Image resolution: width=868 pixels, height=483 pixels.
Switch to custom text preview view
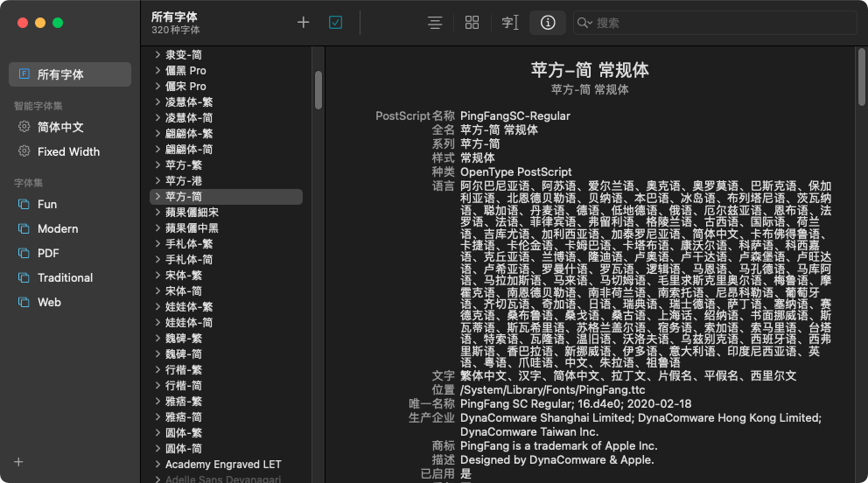pyautogui.click(x=510, y=23)
